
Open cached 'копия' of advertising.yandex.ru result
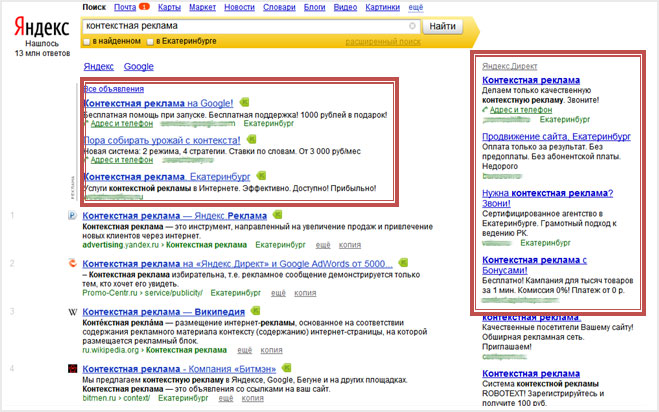pos(350,245)
